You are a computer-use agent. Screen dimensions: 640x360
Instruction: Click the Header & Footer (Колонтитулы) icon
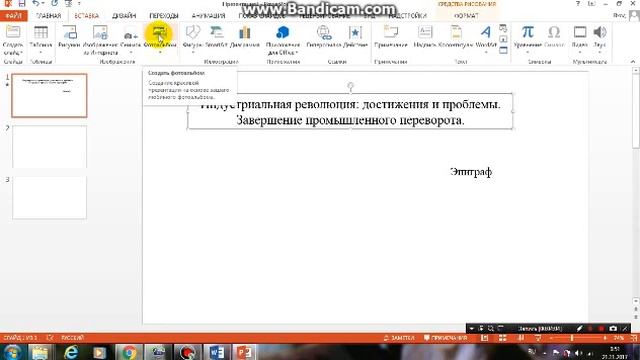pyautogui.click(x=456, y=32)
